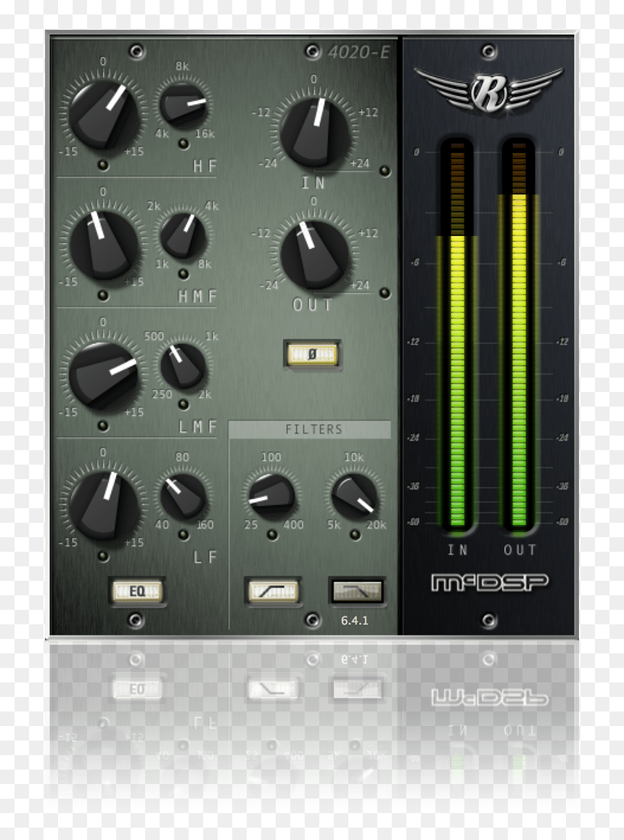Select the HMF frequency knob between 2k and 4k
Image resolution: width=624 pixels, height=840 pixels.
point(183,236)
